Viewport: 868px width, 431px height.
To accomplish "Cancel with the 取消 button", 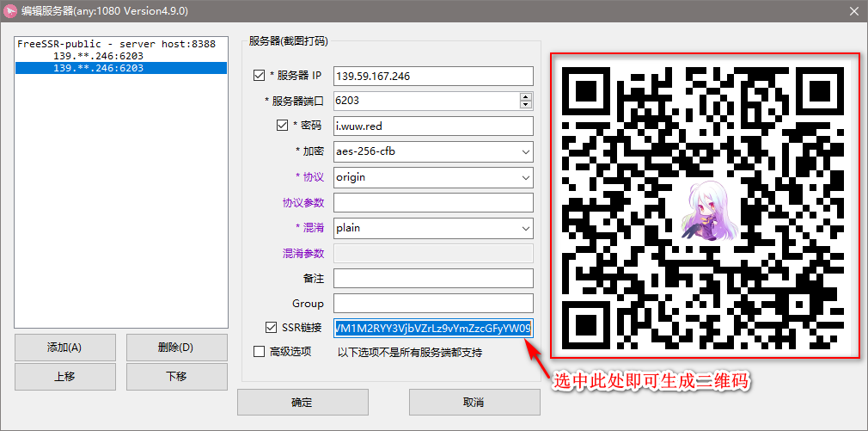I will click(x=474, y=402).
